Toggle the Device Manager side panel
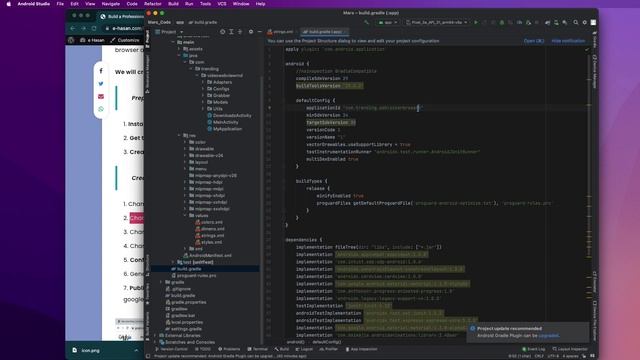The width and height of the screenshot is (640, 360). [595, 72]
